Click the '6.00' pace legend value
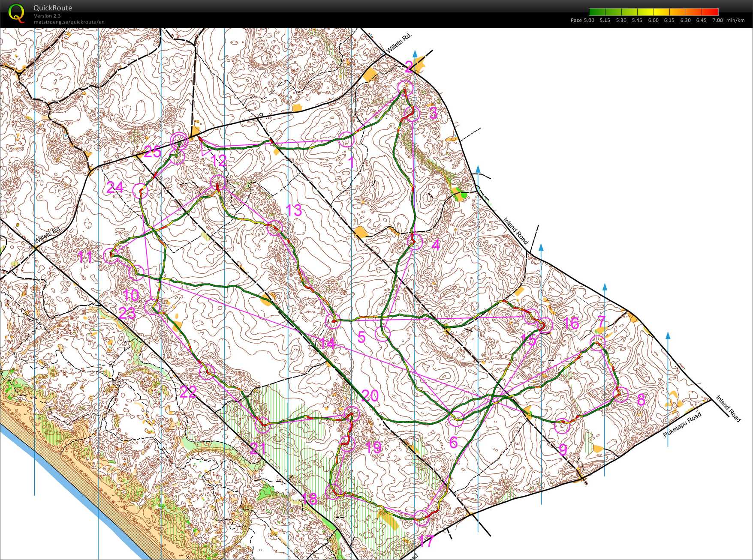Image resolution: width=753 pixels, height=560 pixels. [653, 20]
